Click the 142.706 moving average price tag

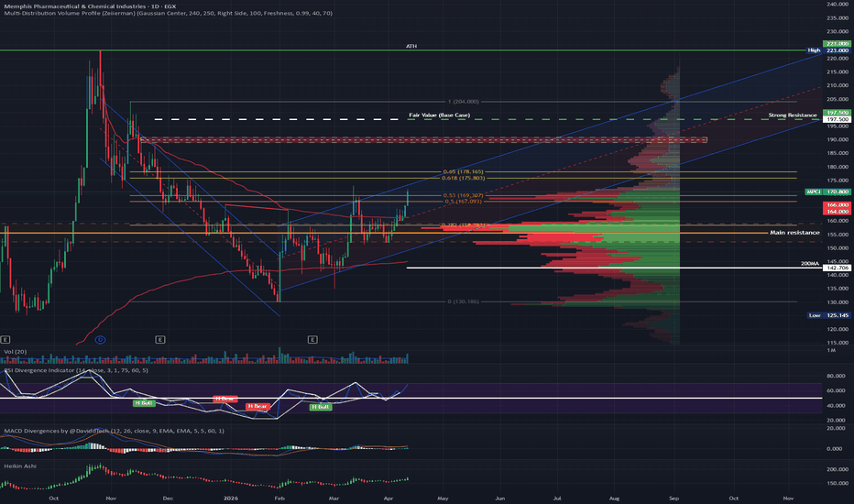click(838, 268)
